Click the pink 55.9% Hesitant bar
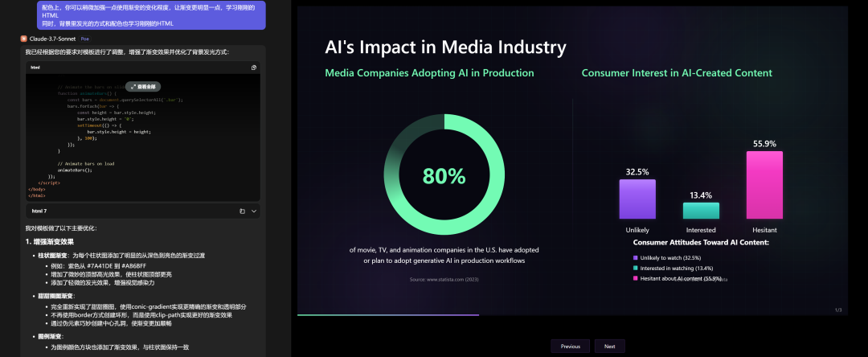 click(764, 185)
